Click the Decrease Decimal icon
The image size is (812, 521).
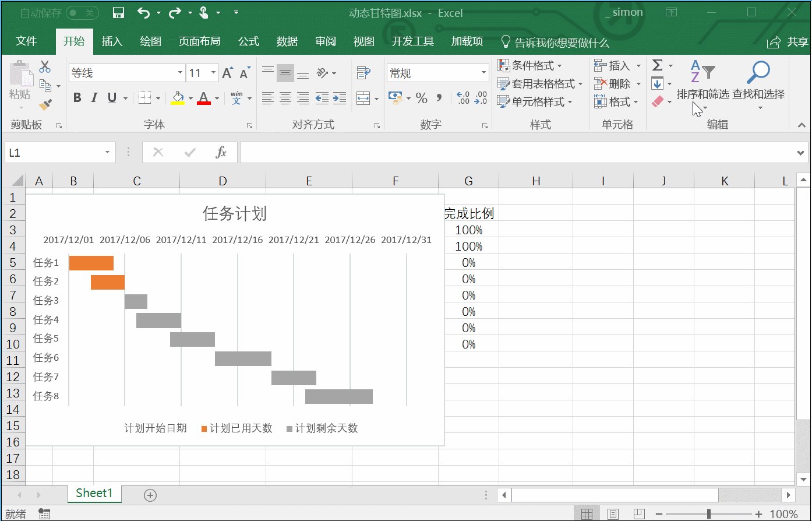click(481, 98)
